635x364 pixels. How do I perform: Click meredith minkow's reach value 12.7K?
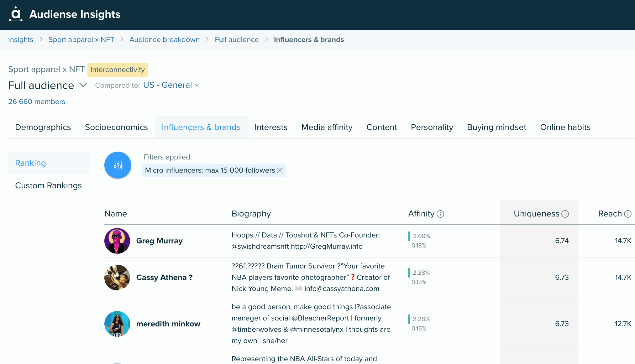point(623,324)
